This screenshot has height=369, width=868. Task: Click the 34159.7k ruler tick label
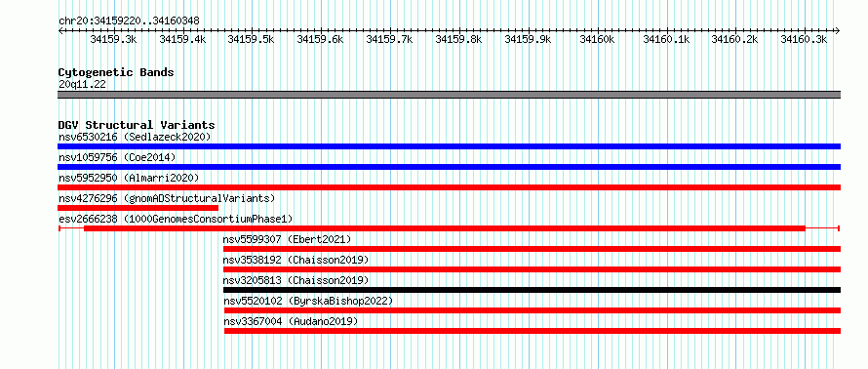[389, 39]
